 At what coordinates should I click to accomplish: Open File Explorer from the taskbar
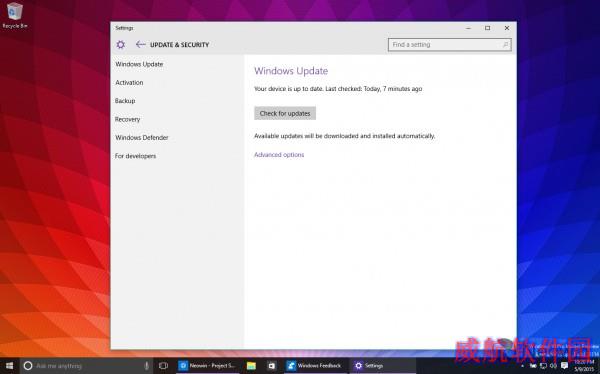pyautogui.click(x=251, y=366)
